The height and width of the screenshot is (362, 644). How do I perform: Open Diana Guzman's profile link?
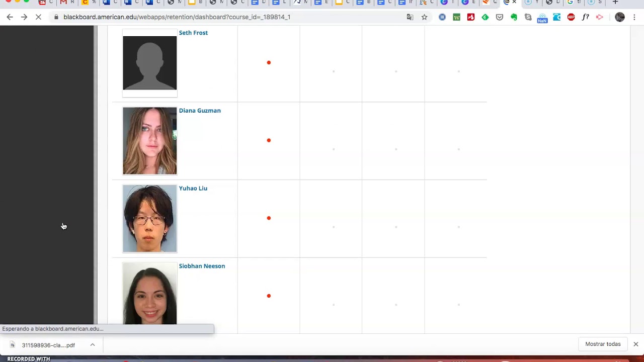click(x=200, y=111)
